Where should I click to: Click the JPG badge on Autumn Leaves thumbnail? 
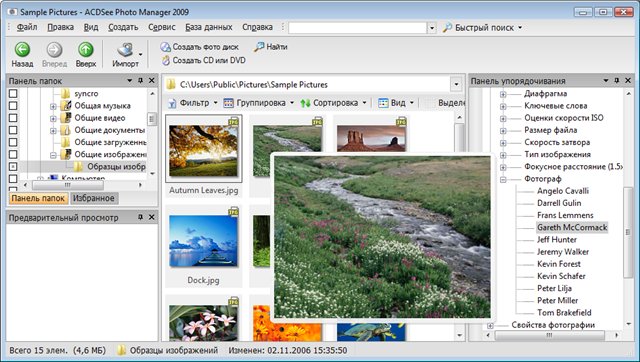[x=233, y=121]
